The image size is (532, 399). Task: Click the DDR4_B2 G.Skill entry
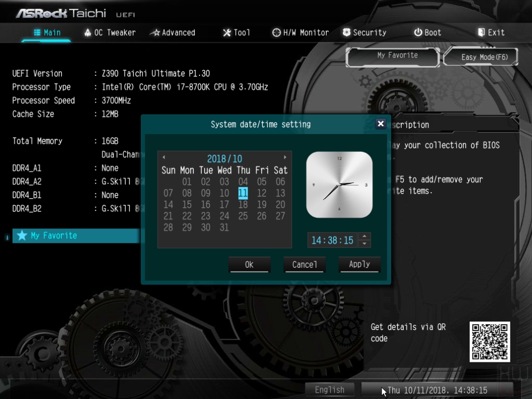tap(121, 208)
